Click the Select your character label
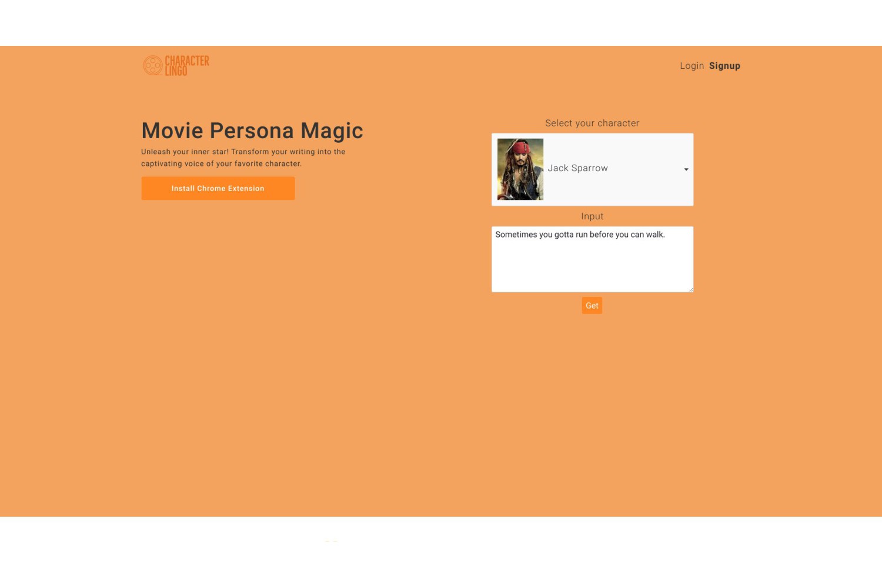 (x=592, y=123)
